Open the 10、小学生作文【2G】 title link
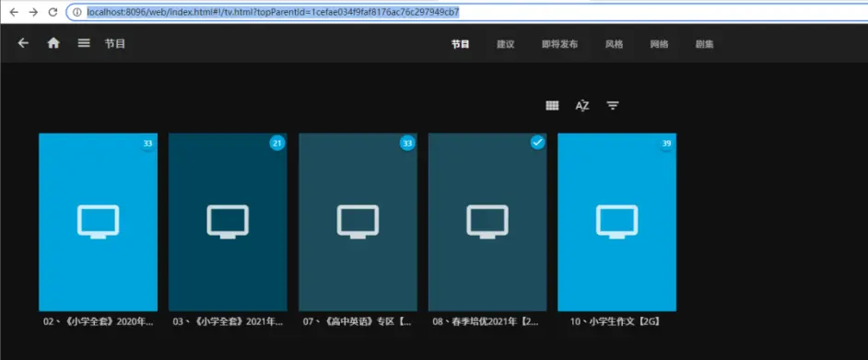 pos(616,321)
